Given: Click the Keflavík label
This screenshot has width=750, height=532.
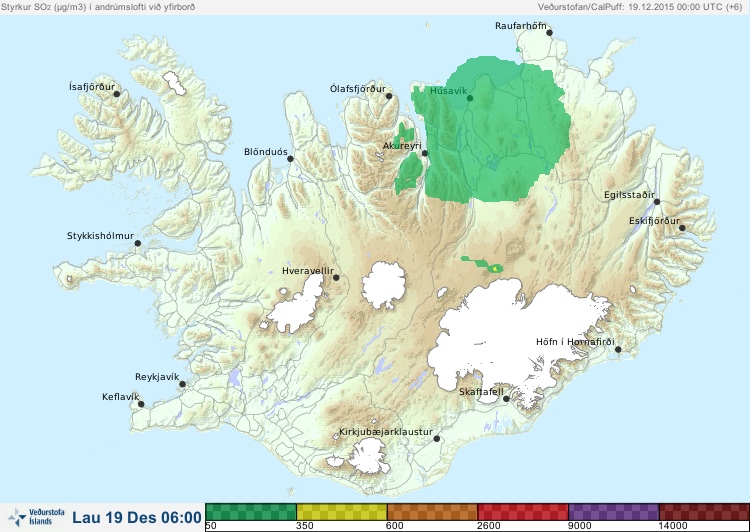Looking at the screenshot, I should click(121, 397).
